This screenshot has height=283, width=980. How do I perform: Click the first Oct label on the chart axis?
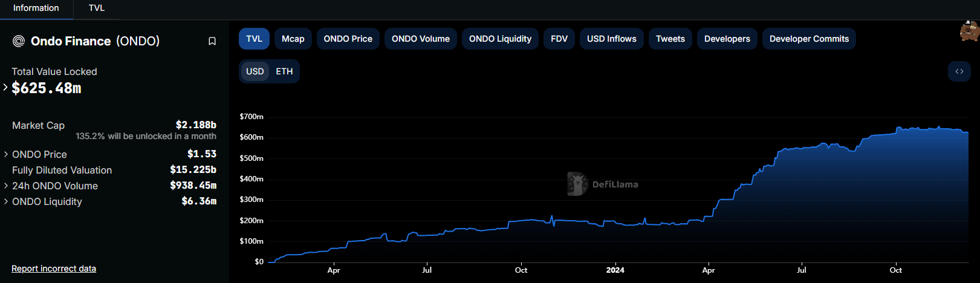tap(521, 270)
